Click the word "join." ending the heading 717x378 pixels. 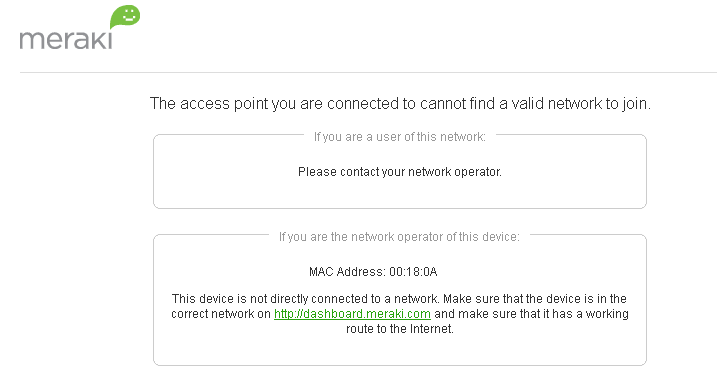click(x=637, y=104)
